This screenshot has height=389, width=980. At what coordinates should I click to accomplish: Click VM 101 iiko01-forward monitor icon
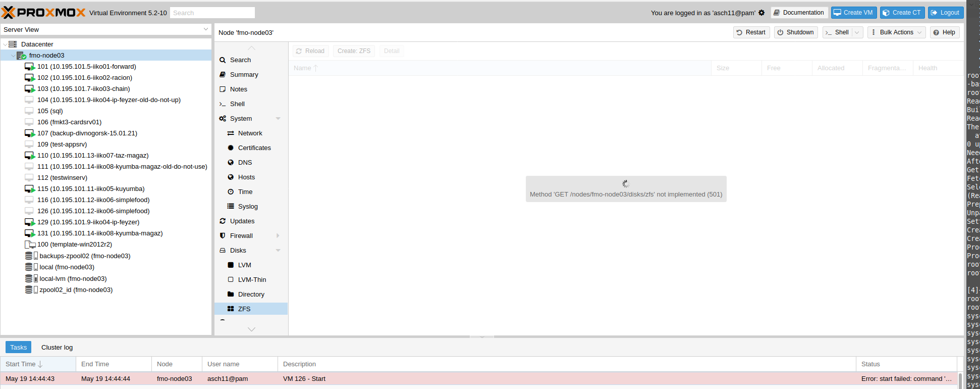coord(30,67)
